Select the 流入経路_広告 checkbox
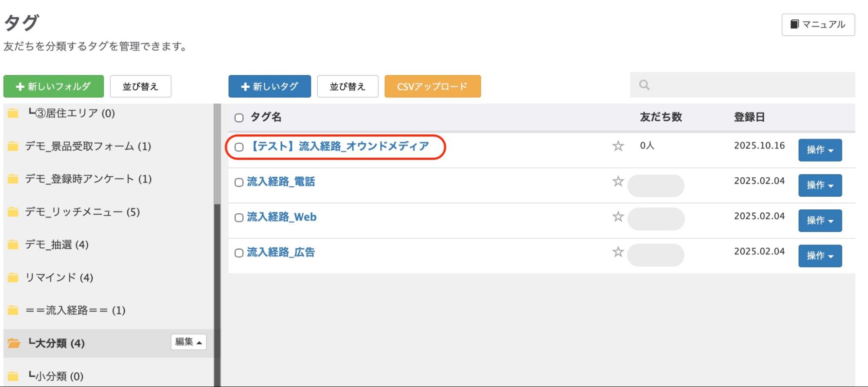The height and width of the screenshot is (387, 868). 239,253
